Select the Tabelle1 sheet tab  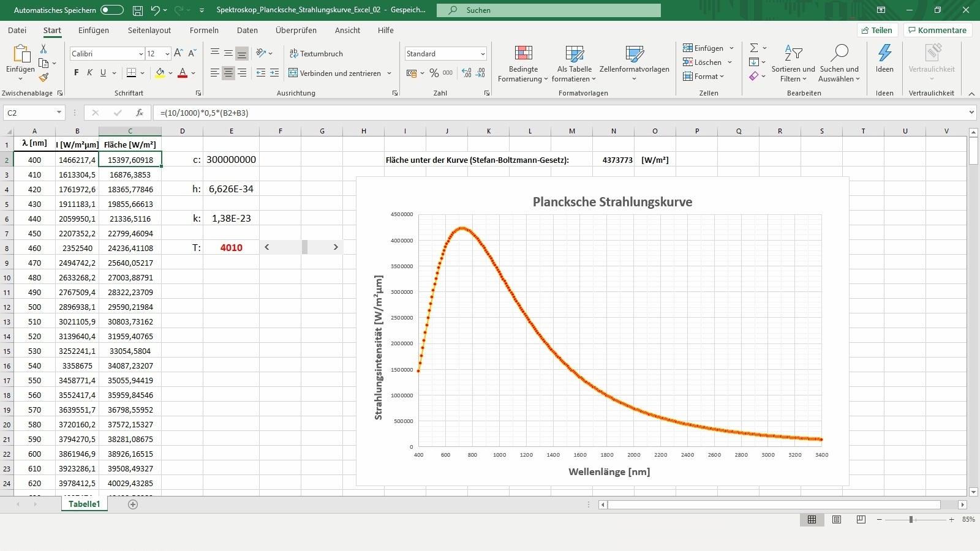pos(84,504)
